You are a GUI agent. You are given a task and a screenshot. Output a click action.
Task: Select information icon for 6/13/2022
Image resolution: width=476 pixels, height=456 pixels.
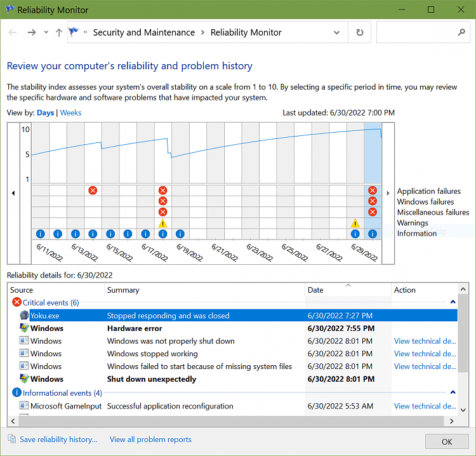pos(76,234)
